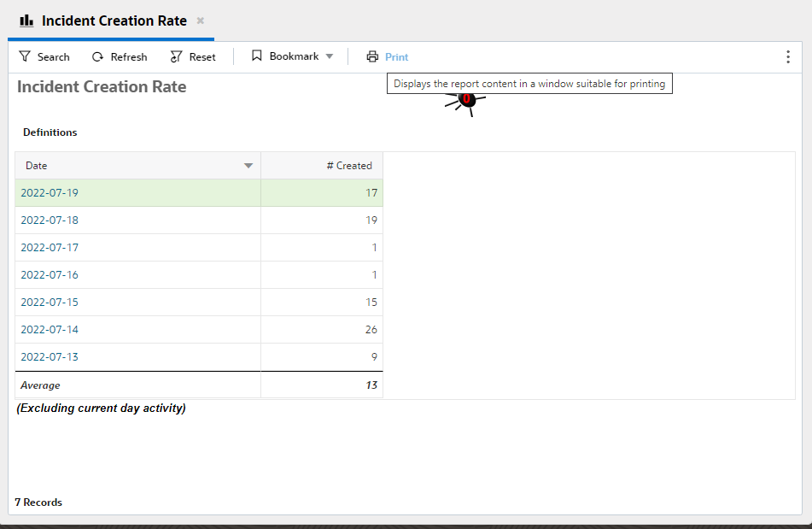Click the bar chart icon in tab

click(x=26, y=21)
